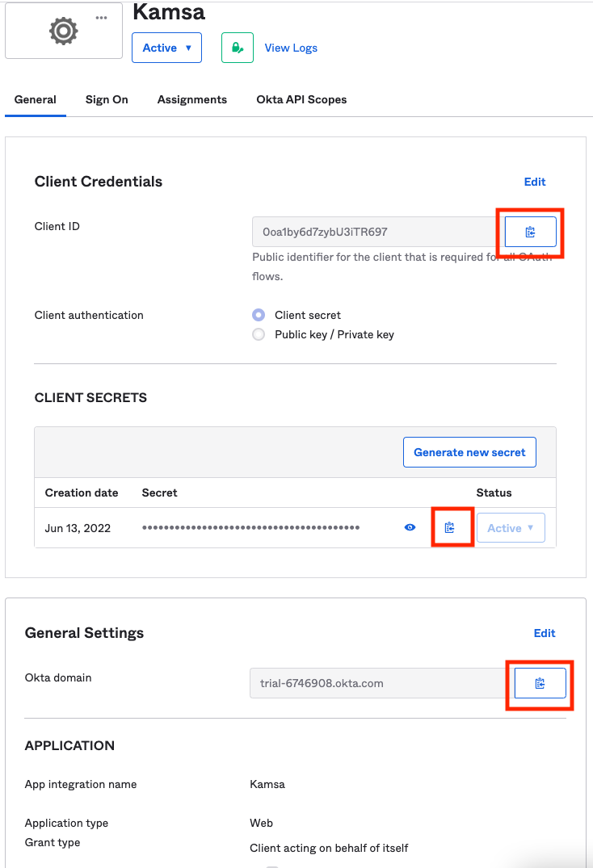Screen dimensions: 593x868
Task: Click the green push/lock status icon
Action: (x=238, y=48)
